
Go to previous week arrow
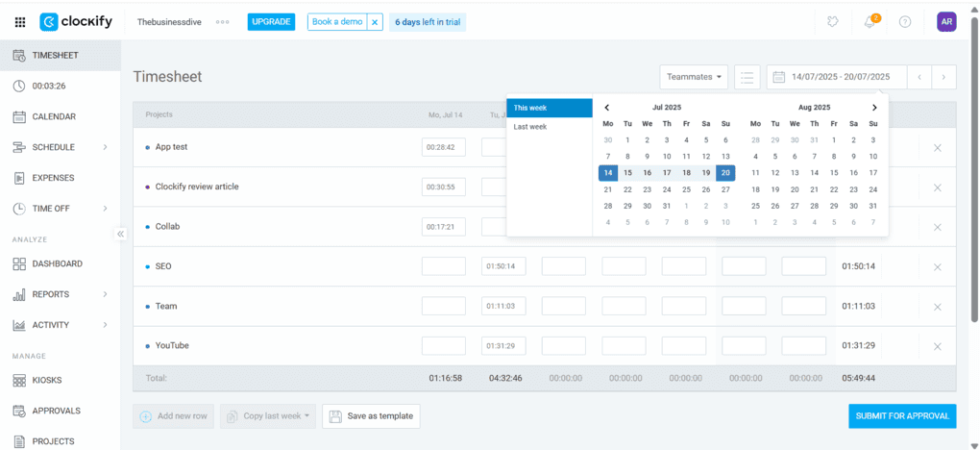click(919, 77)
